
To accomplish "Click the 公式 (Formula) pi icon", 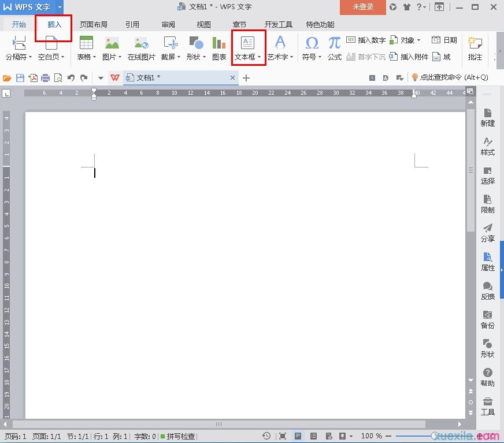I will pyautogui.click(x=335, y=43).
